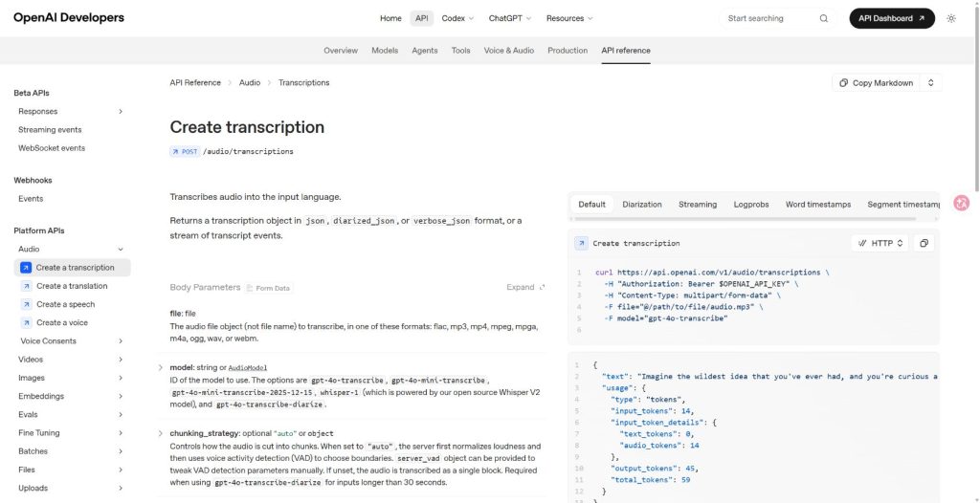
Task: Expand the Evals sidebar section
Action: [x=121, y=415]
